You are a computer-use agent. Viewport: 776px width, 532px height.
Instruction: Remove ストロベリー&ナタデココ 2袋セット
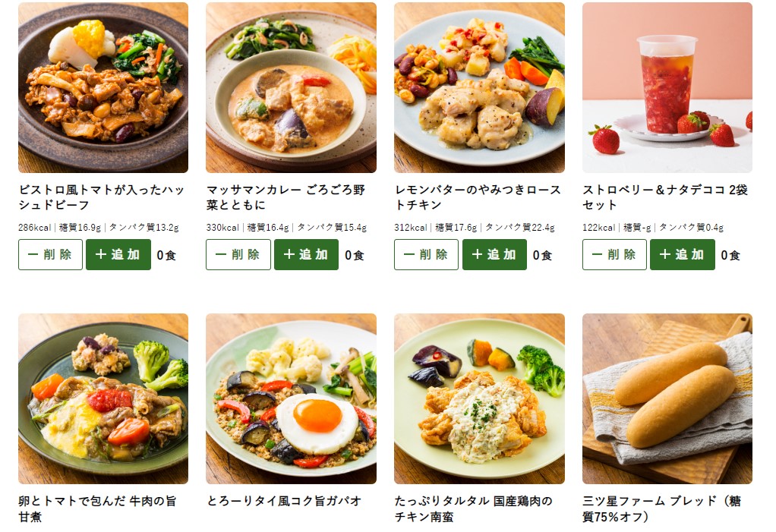615,255
